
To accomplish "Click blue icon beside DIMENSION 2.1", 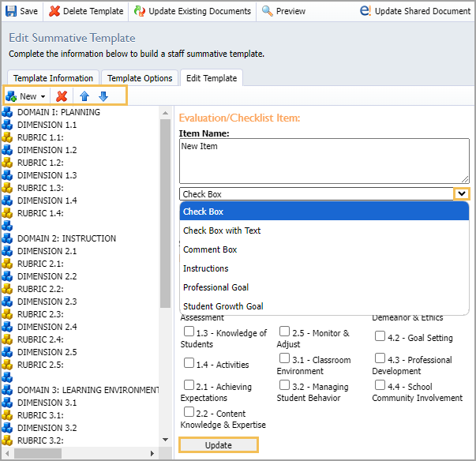I will 7,251.
